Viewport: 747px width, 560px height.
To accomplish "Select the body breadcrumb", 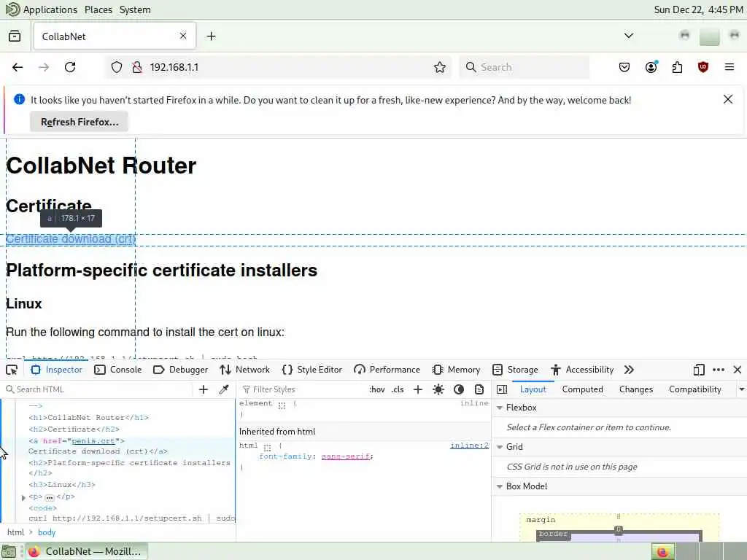I will (47, 532).
